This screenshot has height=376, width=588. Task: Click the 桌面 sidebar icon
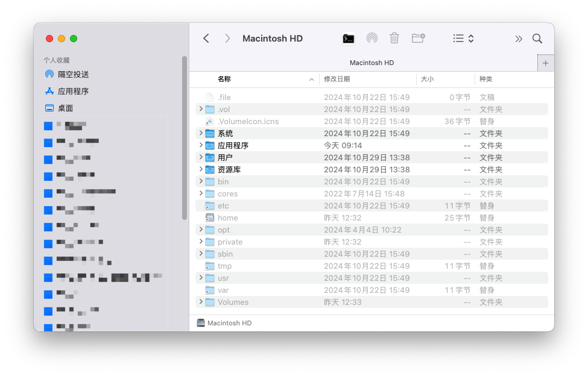pyautogui.click(x=49, y=108)
